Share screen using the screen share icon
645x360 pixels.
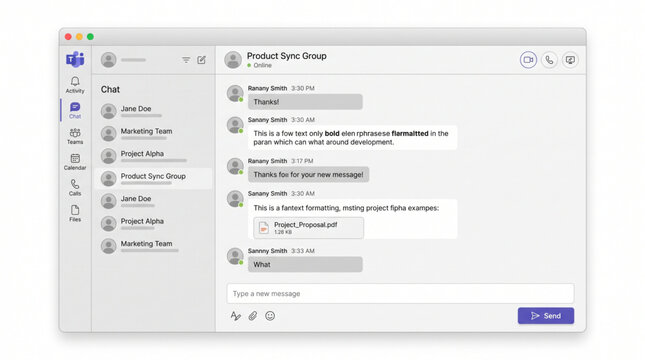(570, 60)
